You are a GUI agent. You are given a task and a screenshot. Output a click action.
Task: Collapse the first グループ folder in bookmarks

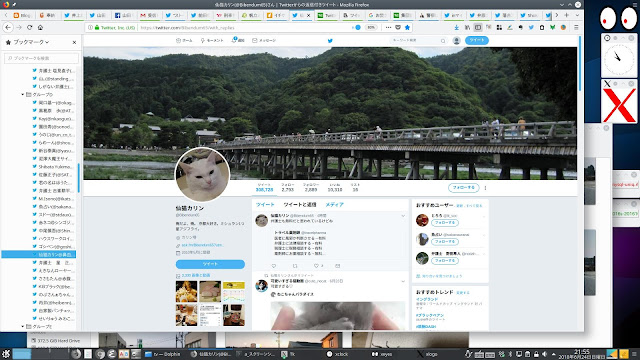(x=23, y=94)
